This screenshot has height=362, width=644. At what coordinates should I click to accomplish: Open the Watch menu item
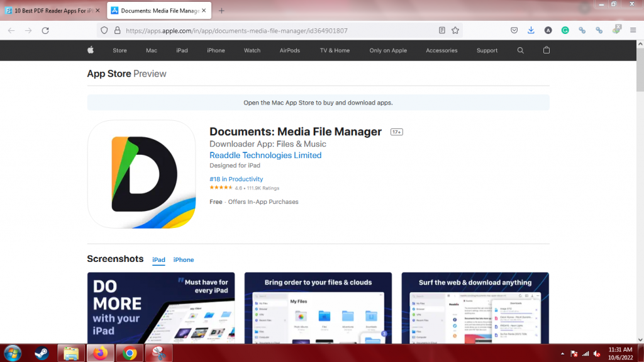[252, 50]
